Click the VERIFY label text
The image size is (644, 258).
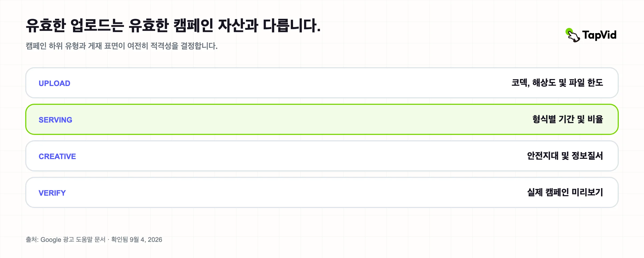[x=52, y=193]
